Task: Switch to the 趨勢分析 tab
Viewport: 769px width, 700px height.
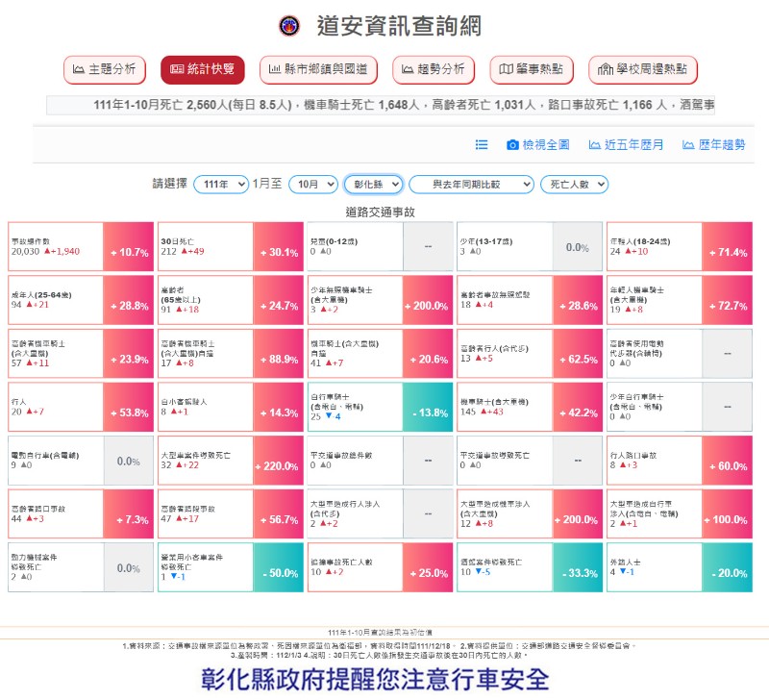Action: click(434, 69)
